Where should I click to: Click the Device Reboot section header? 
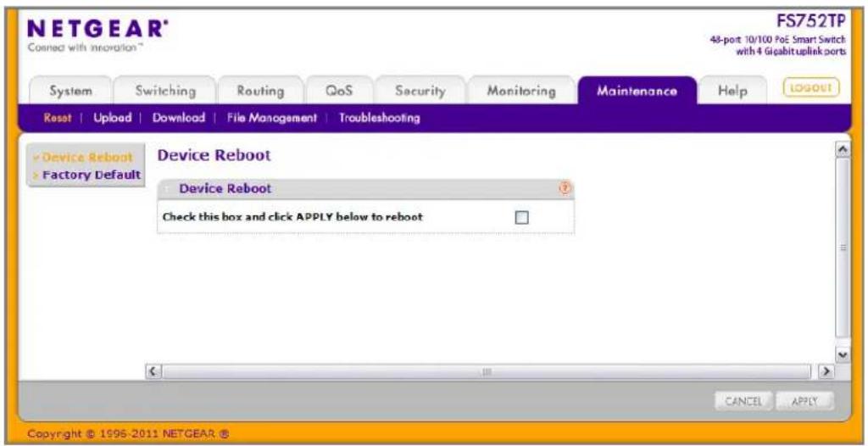coord(366,189)
